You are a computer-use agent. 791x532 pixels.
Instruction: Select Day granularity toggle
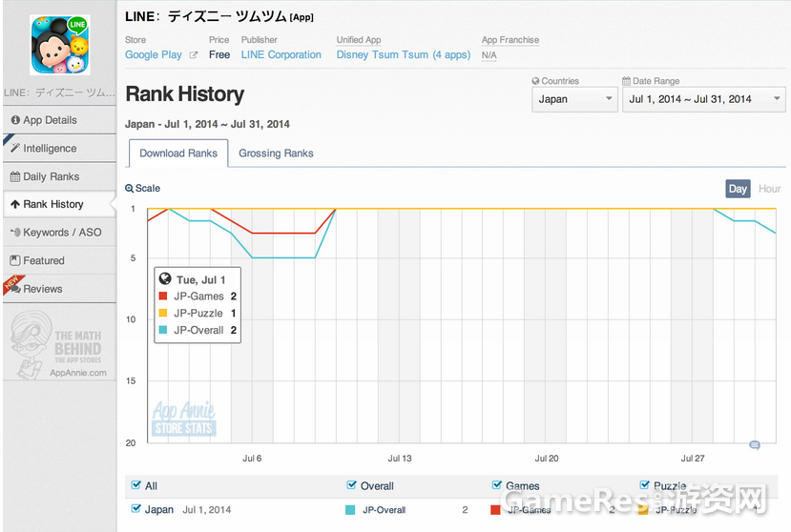point(738,189)
